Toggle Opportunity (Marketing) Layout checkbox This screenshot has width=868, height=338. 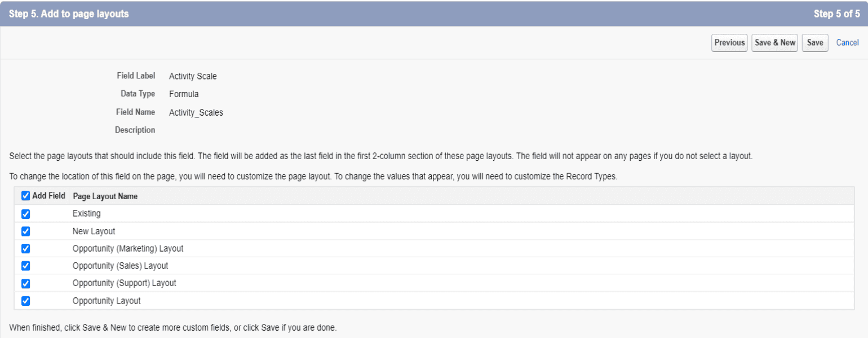(25, 249)
